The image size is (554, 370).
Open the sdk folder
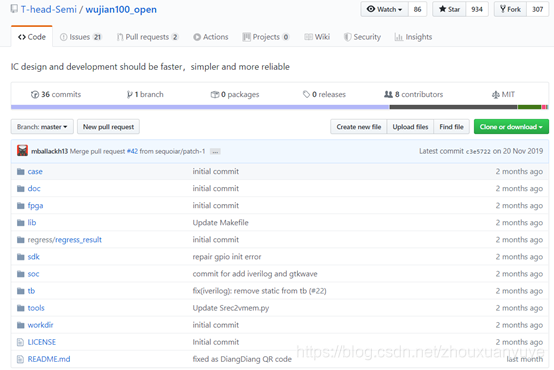[x=34, y=257]
